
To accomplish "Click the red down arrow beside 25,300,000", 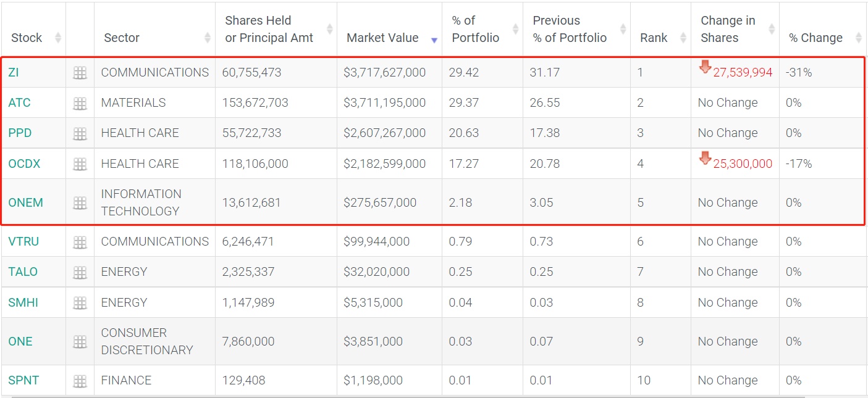I will [705, 159].
